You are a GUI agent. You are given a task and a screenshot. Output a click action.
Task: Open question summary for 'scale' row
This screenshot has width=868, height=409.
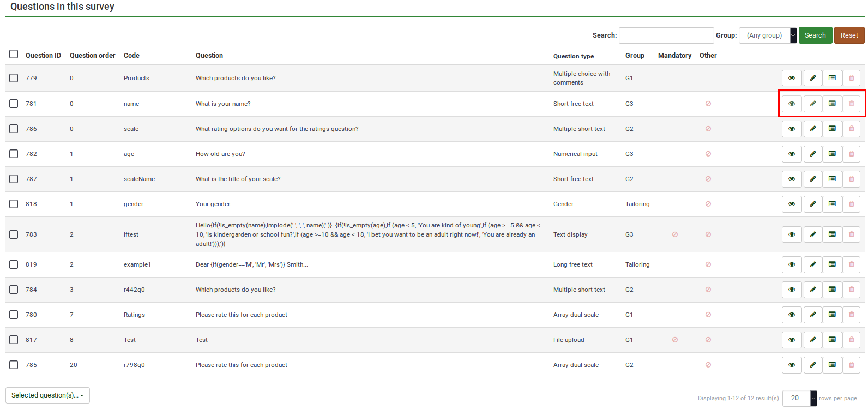point(832,129)
